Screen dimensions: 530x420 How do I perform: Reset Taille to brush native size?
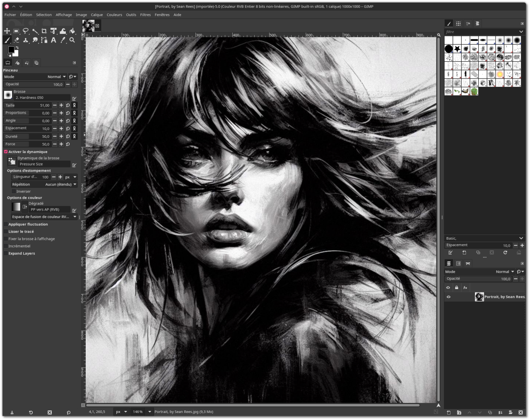point(68,106)
